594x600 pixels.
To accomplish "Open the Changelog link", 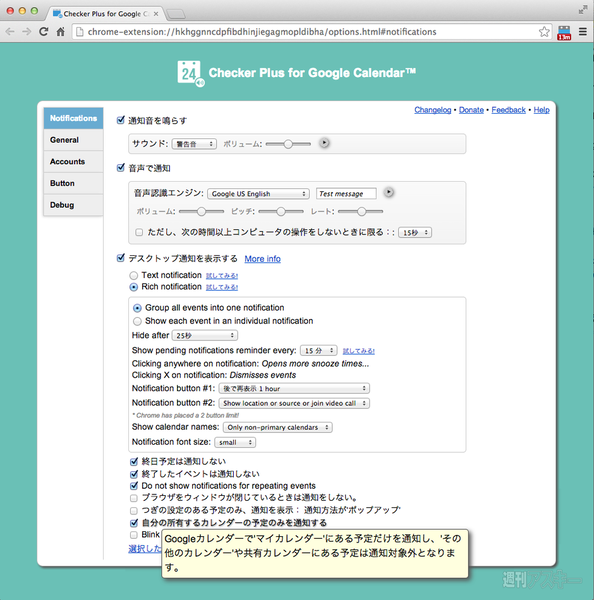I will [432, 110].
